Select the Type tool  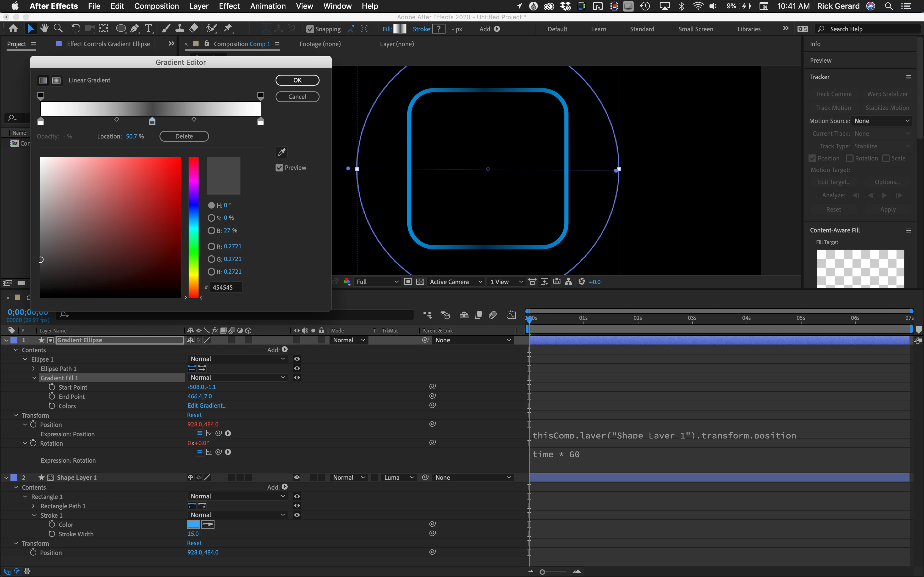148,28
